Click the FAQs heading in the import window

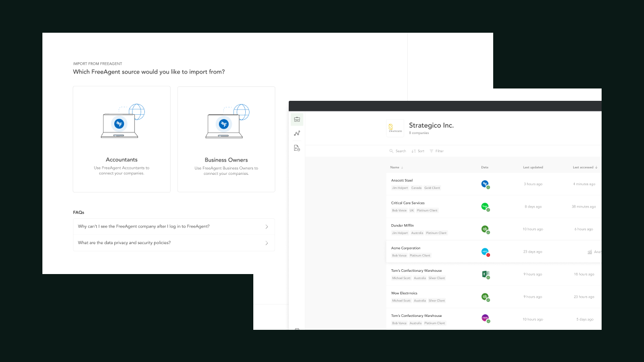pos(78,212)
